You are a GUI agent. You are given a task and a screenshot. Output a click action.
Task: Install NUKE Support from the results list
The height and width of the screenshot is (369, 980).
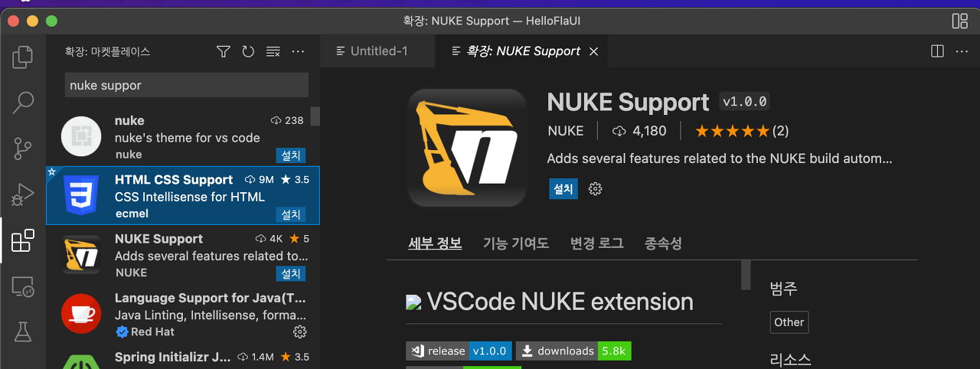tap(291, 273)
